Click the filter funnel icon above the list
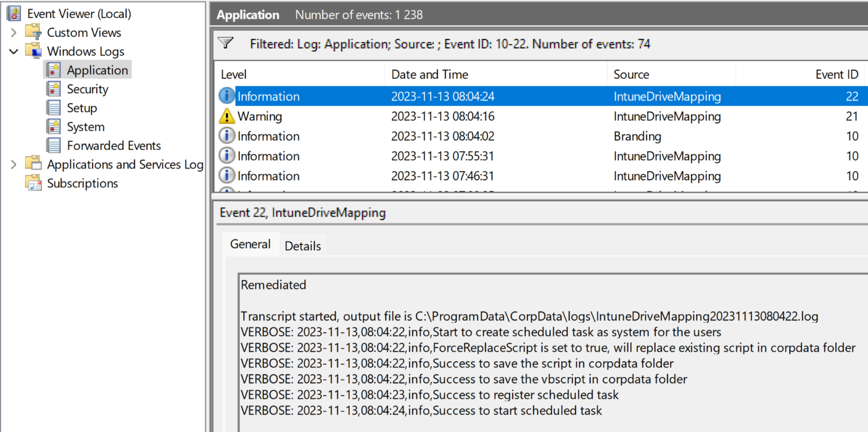868x432 pixels. tap(226, 43)
